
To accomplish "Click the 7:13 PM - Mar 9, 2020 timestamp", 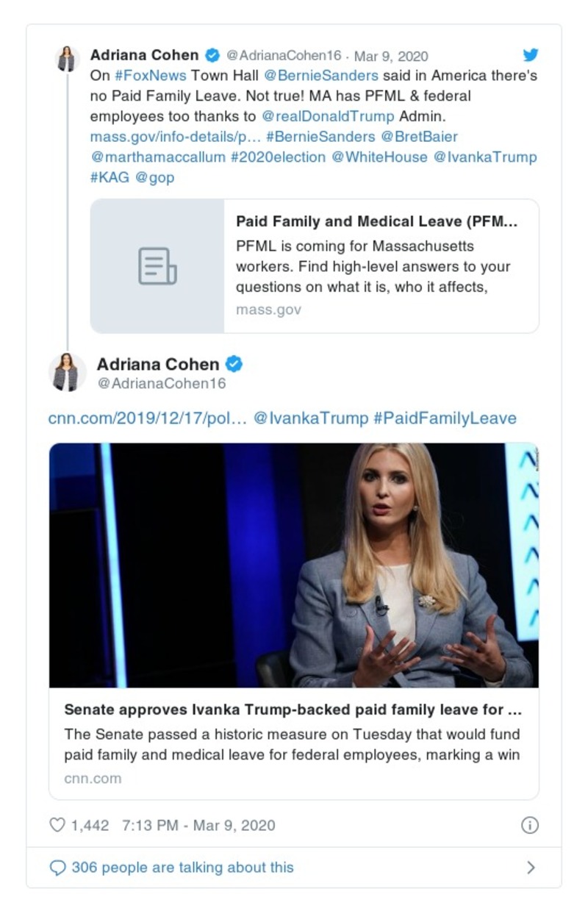I will pyautogui.click(x=198, y=825).
